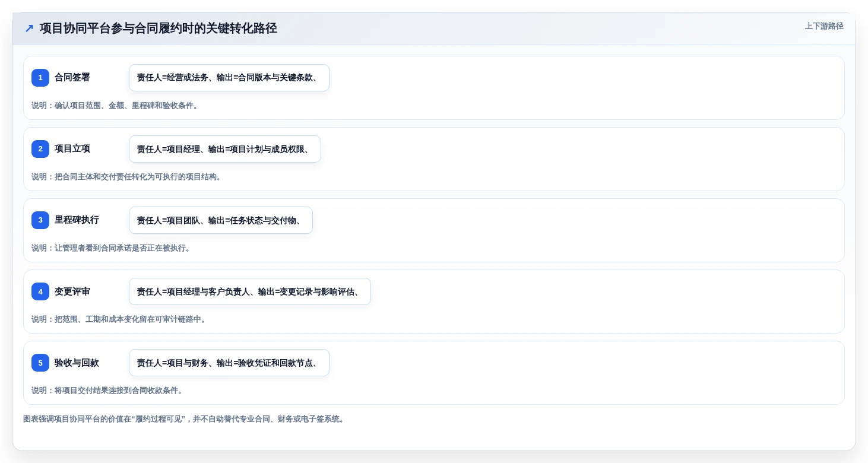Select step number 4 badge for 变更评审
The image size is (868, 463).
40,291
